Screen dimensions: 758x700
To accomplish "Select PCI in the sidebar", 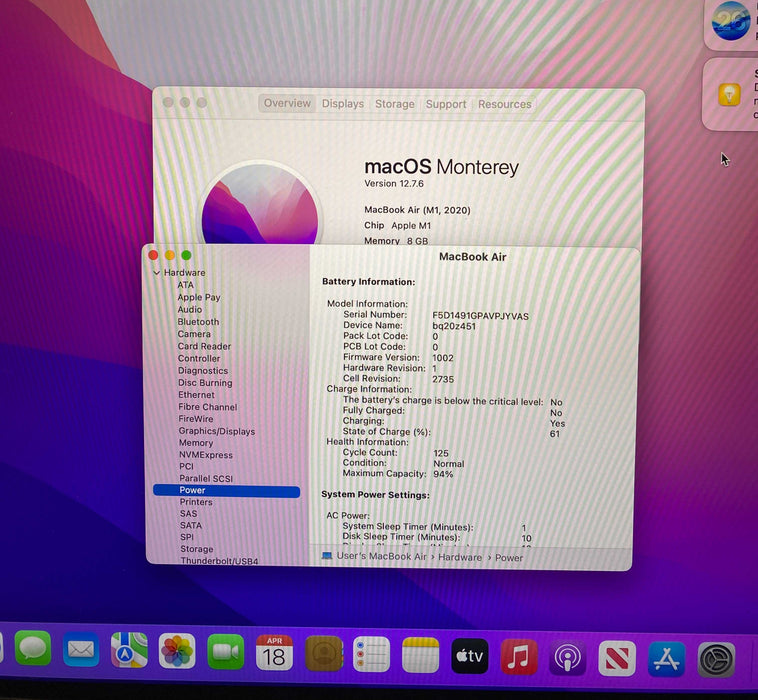I will [186, 467].
